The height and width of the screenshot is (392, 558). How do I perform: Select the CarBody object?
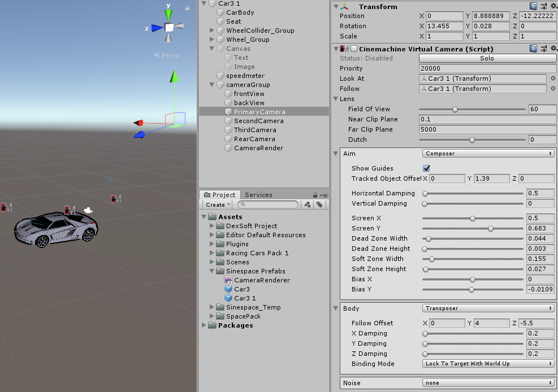240,12
